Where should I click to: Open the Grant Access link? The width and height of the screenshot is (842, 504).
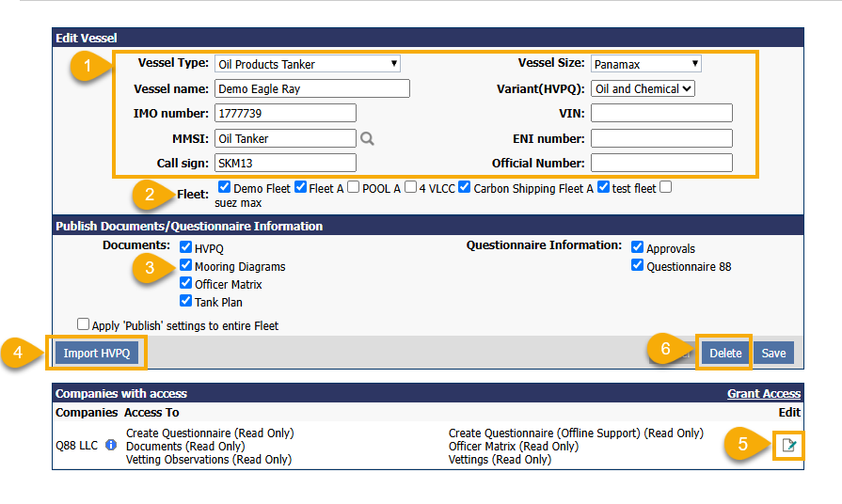coord(763,394)
